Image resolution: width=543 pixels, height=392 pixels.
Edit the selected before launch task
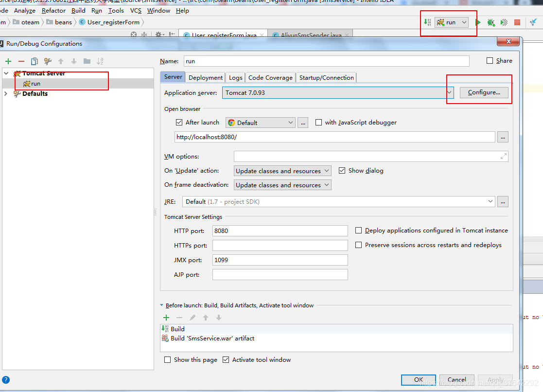193,318
